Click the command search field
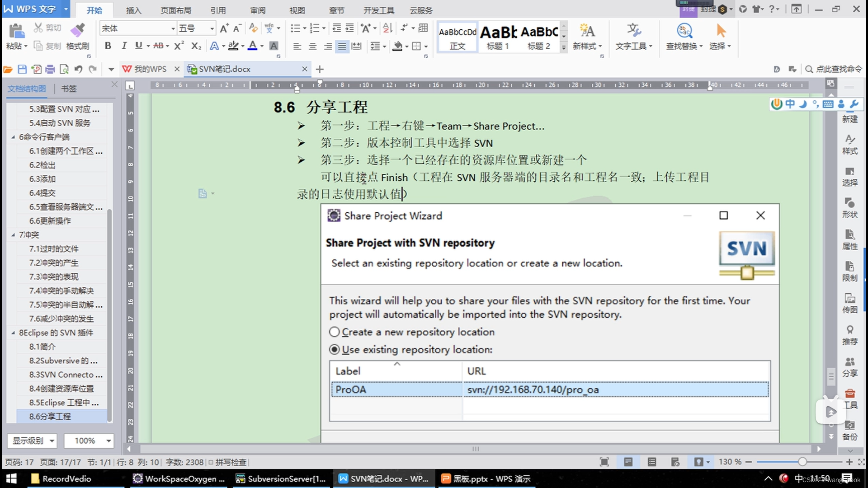This screenshot has height=488, width=868. coord(834,69)
